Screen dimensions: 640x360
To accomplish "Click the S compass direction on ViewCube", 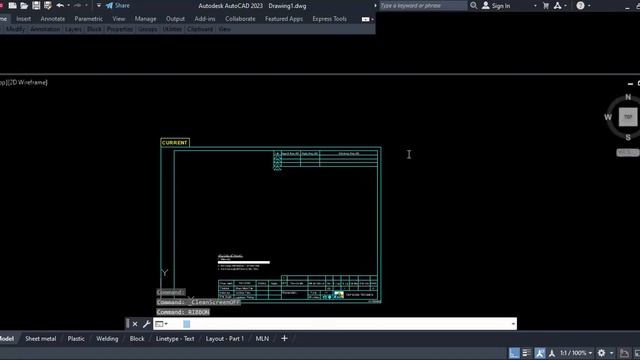I will click(628, 138).
